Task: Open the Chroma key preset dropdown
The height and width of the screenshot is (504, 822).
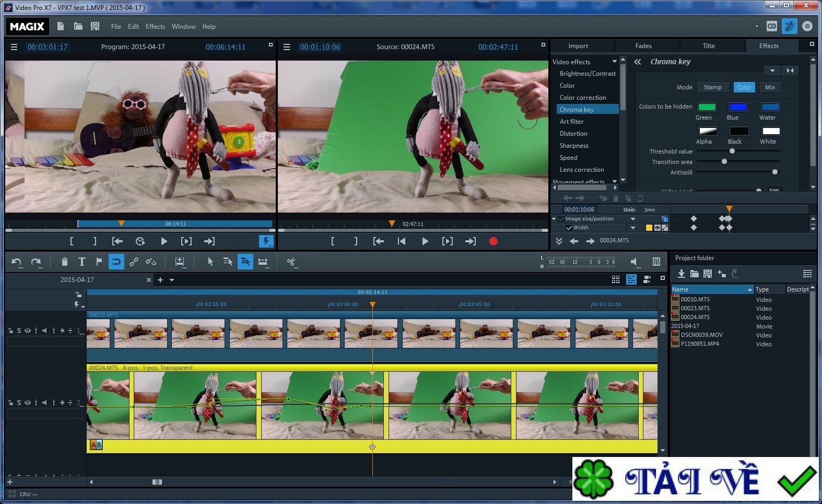Action: point(772,71)
